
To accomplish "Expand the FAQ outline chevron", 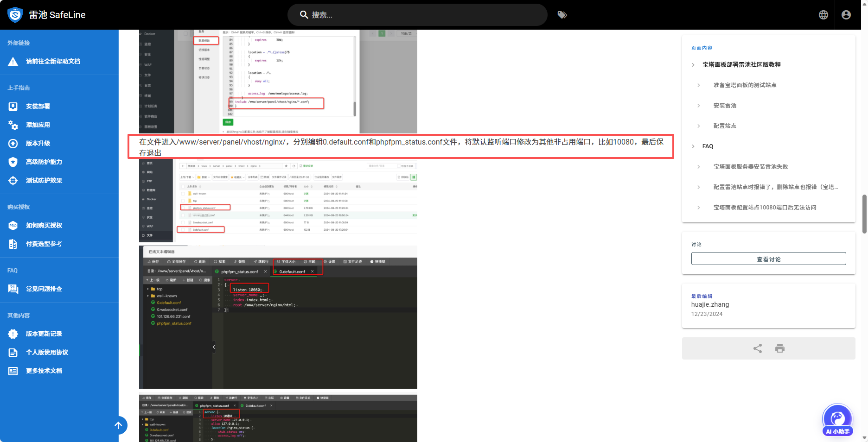I will (693, 146).
